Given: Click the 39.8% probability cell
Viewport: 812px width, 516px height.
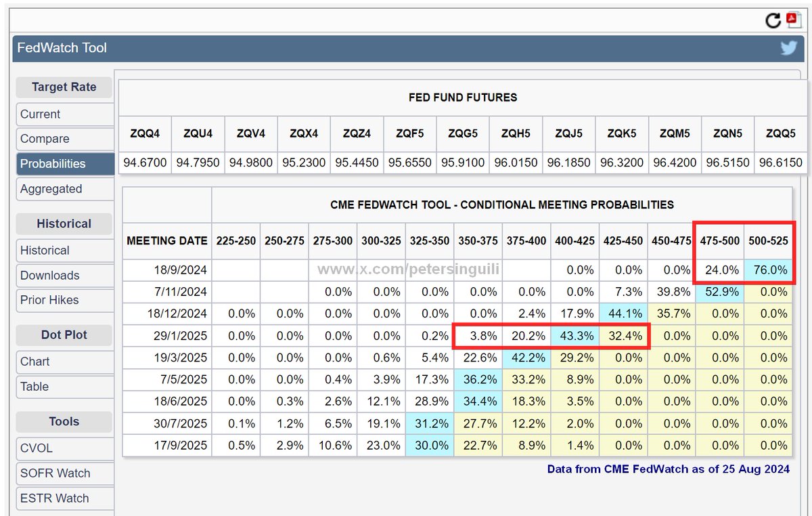Looking at the screenshot, I should [672, 292].
